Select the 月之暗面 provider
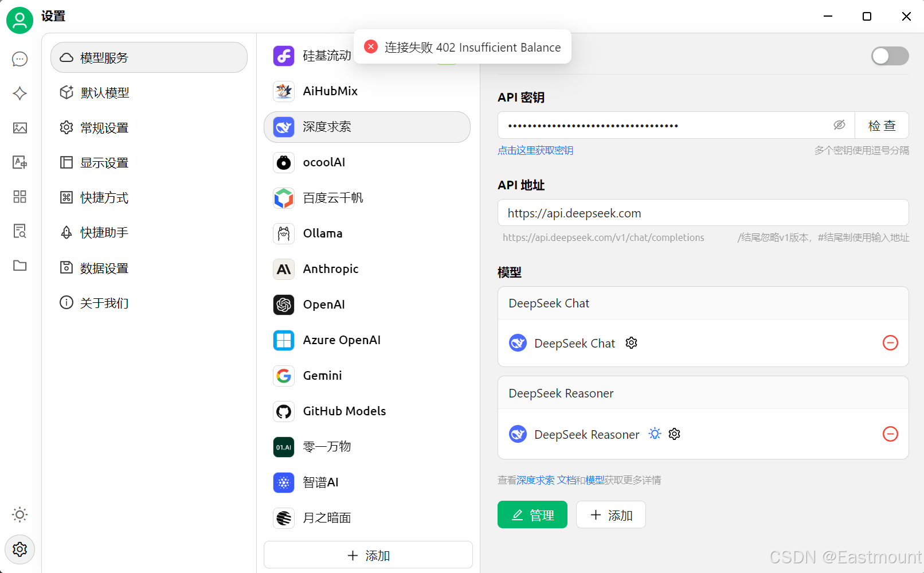Image resolution: width=924 pixels, height=573 pixels. [367, 518]
